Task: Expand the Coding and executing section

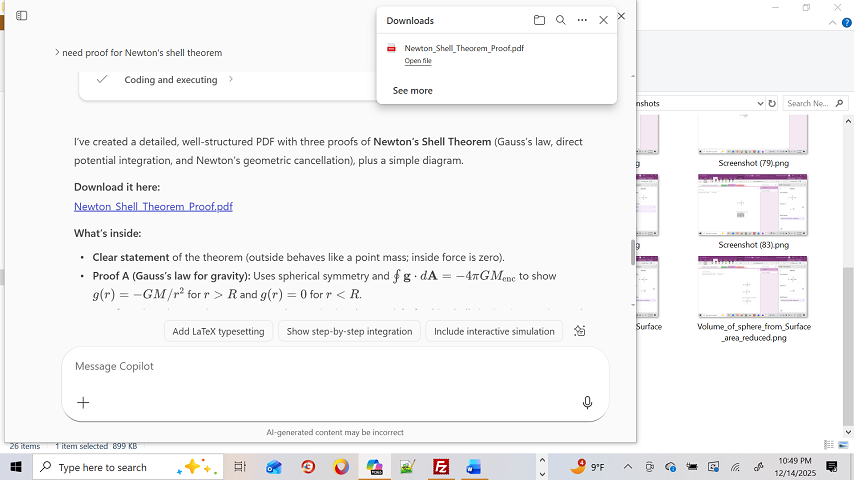Action: click(231, 79)
